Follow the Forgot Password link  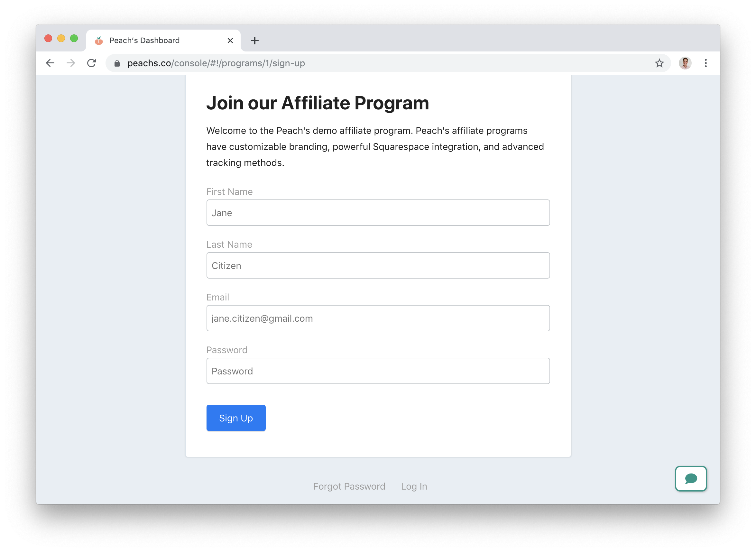click(349, 486)
